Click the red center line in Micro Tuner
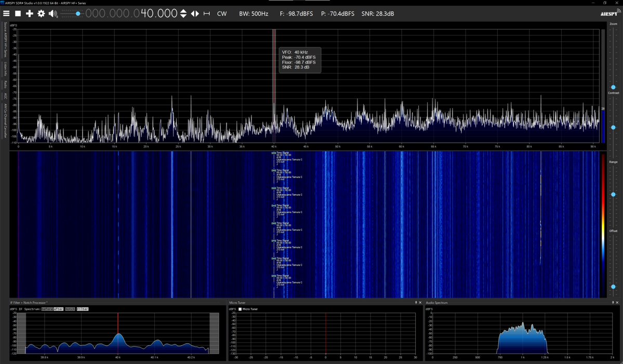623x364 pixels. pos(326,333)
